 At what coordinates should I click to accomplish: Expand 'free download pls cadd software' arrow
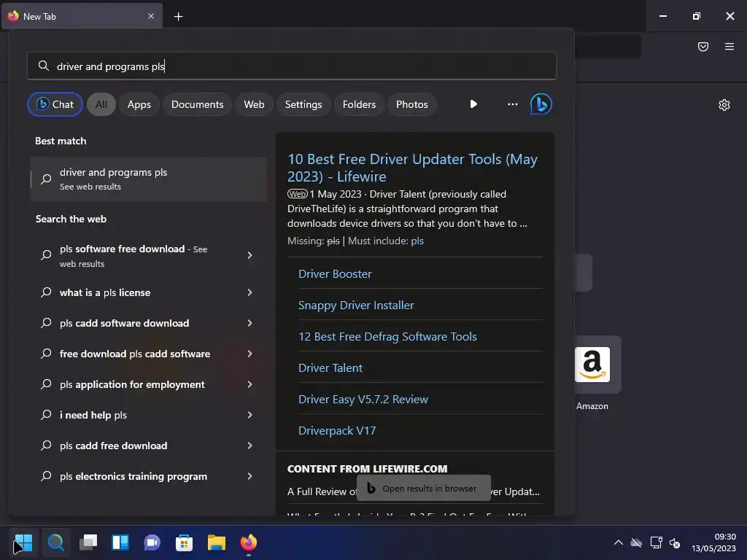pos(249,354)
